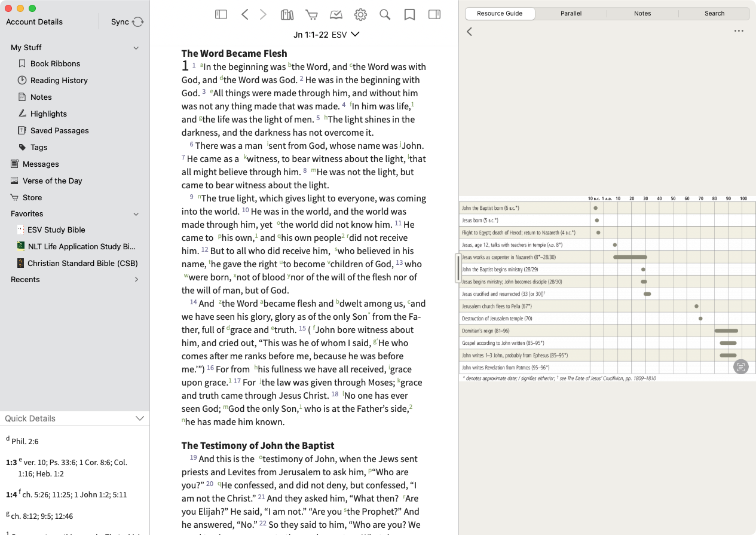
Task: Open NLT Life Application Study Bible favorite
Action: click(81, 246)
